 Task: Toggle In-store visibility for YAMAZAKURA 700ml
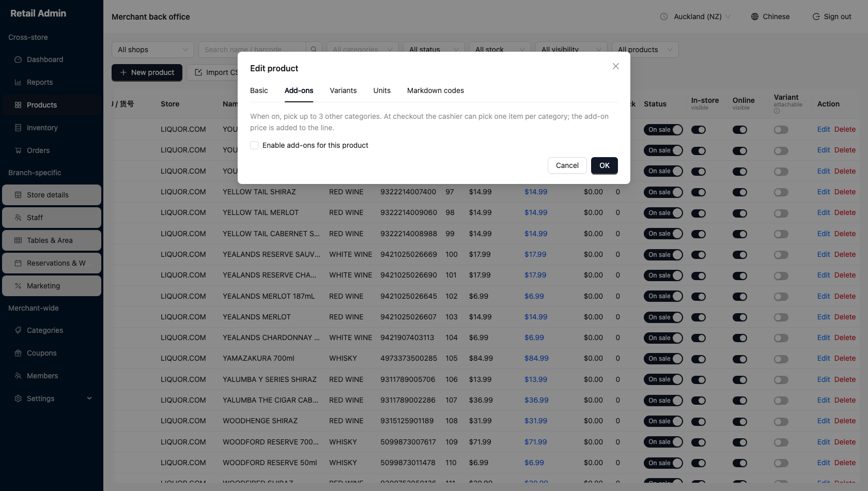699,359
